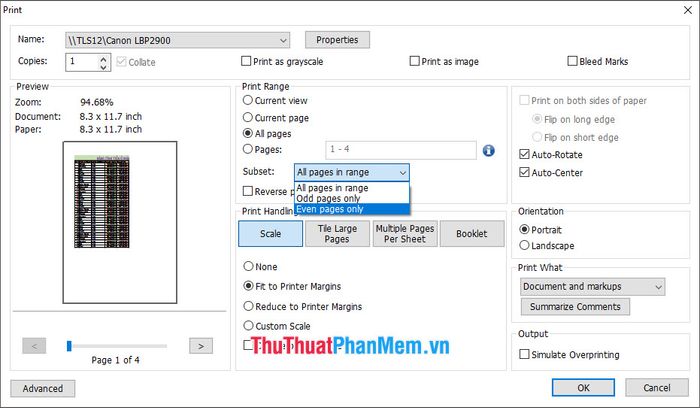Screen dimensions: 700x408
Task: Switch to Tile Large Pages tab
Action: pos(337,233)
